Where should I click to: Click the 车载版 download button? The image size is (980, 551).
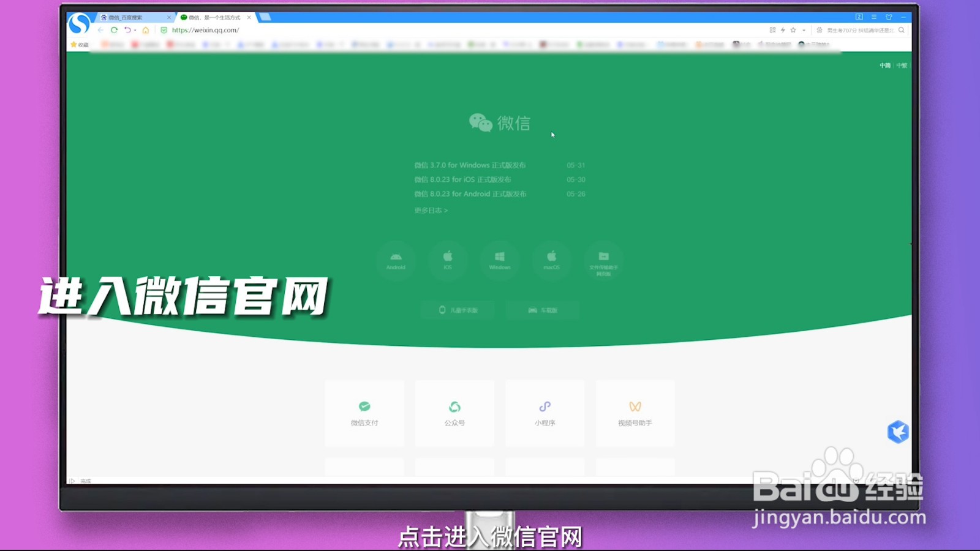coord(543,310)
